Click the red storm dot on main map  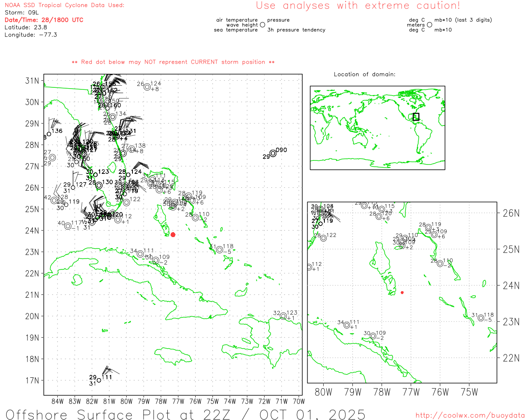click(x=173, y=235)
